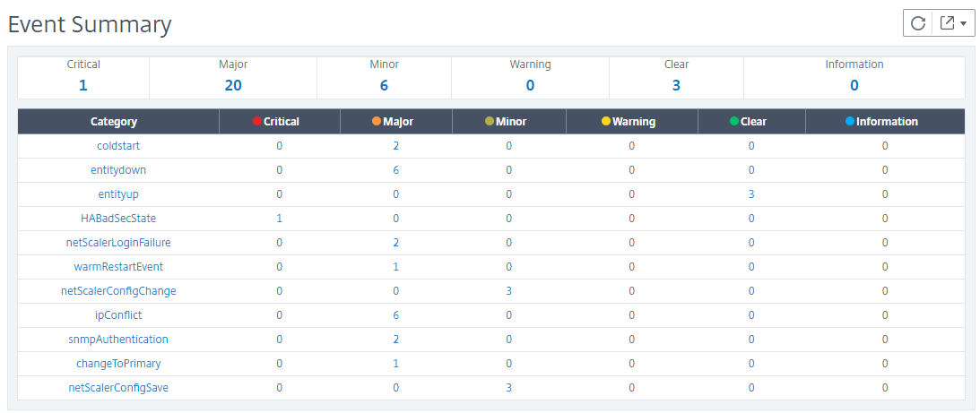980x413 pixels.
Task: Open the entitydown category
Action: click(x=118, y=170)
